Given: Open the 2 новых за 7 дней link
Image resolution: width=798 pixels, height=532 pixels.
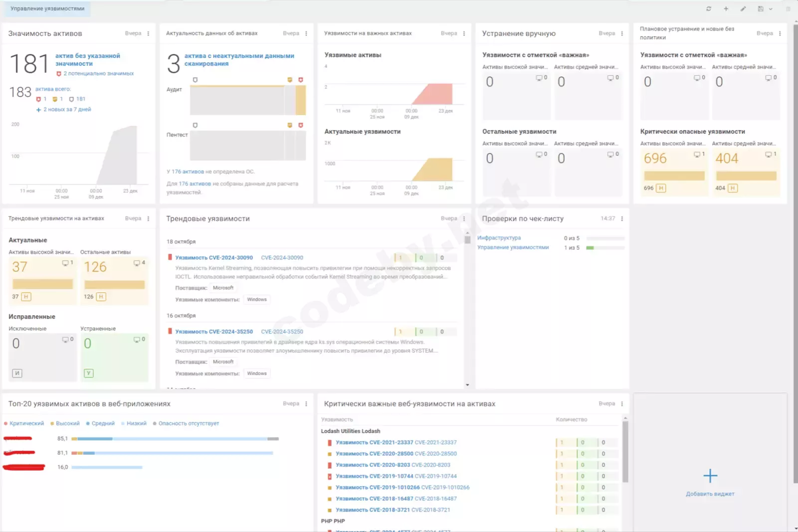Looking at the screenshot, I should pos(67,109).
